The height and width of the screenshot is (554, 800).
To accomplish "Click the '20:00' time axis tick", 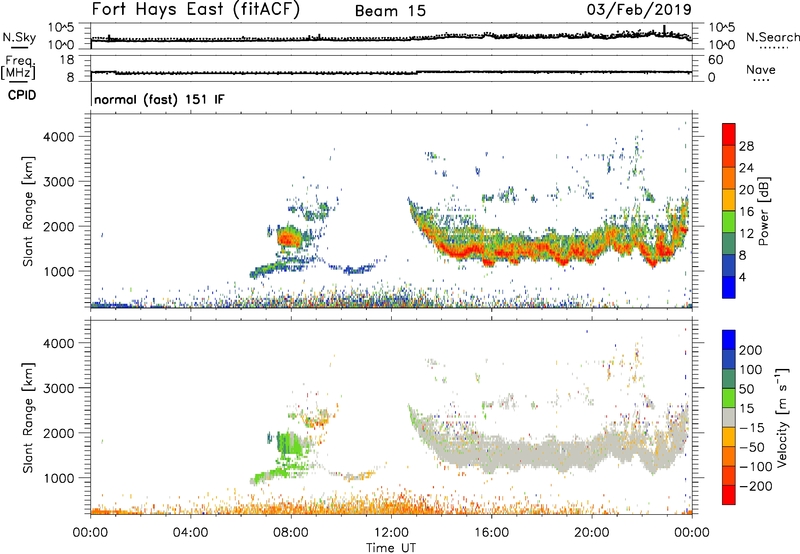I will tap(591, 533).
